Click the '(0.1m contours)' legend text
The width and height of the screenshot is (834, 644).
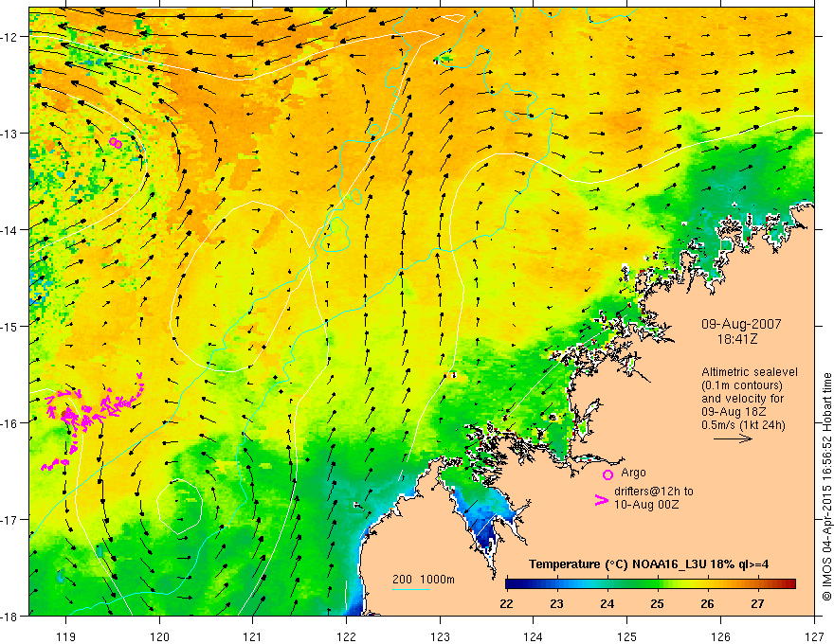(741, 385)
